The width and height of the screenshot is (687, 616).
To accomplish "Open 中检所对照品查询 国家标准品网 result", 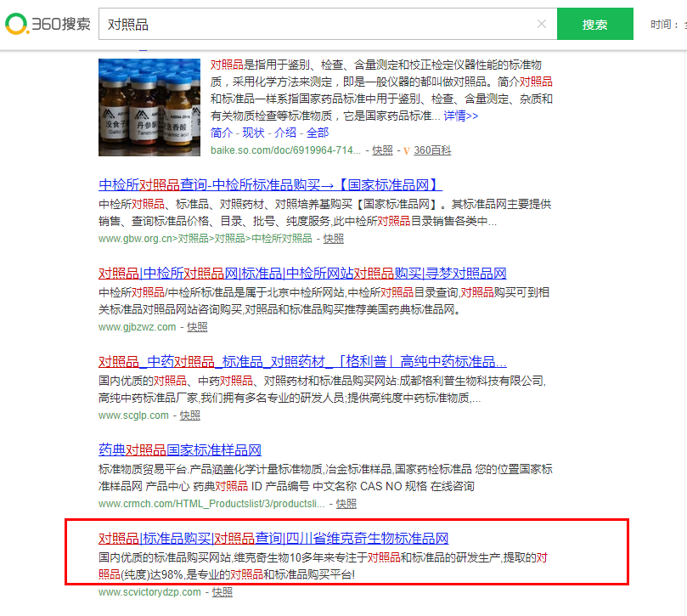I will [x=270, y=185].
